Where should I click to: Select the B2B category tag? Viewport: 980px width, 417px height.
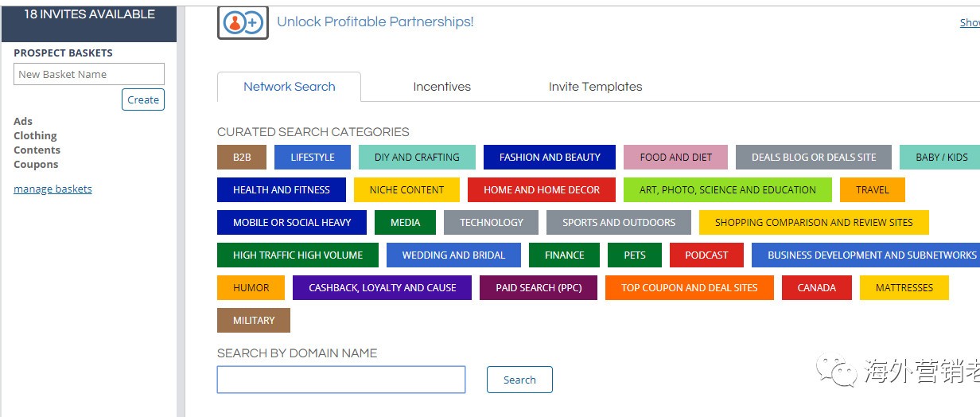(x=242, y=158)
